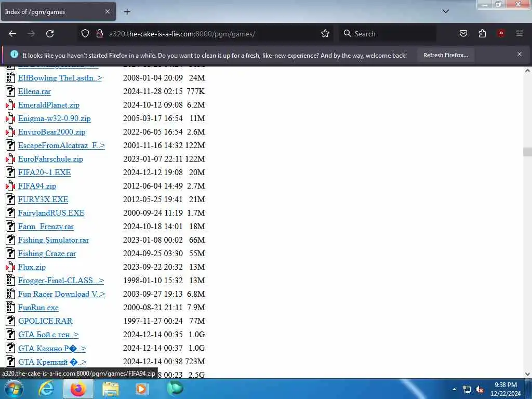The width and height of the screenshot is (532, 399).
Task: Open the Fun Racer Download link
Action: click(61, 294)
